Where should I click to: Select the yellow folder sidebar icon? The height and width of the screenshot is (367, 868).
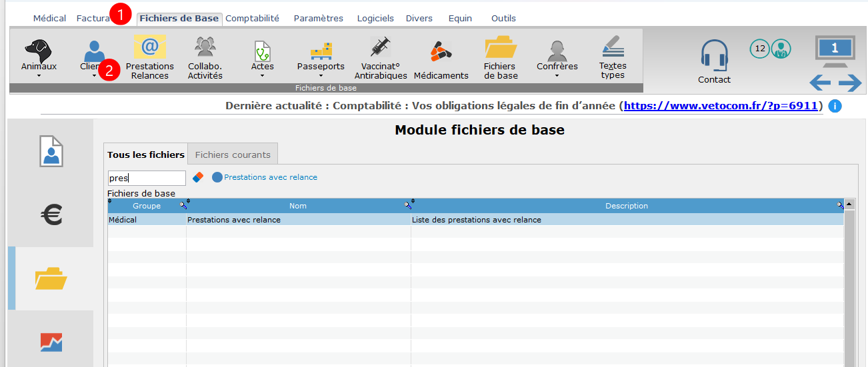[51, 278]
